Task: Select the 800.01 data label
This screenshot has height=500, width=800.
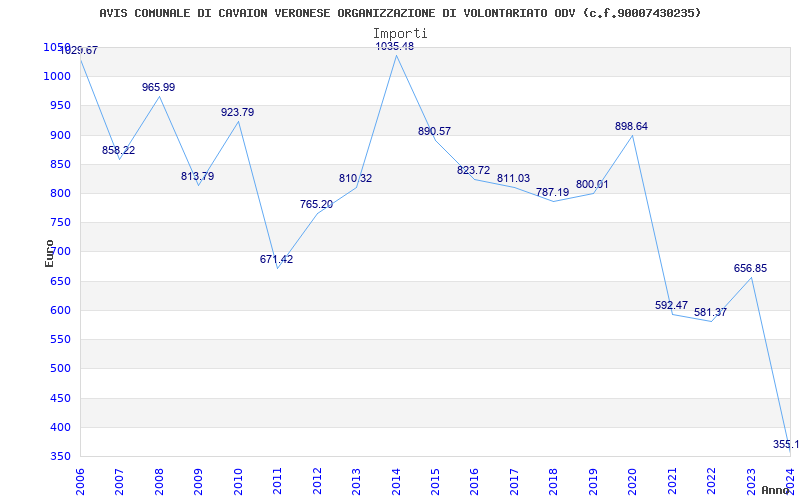Action: tap(592, 185)
